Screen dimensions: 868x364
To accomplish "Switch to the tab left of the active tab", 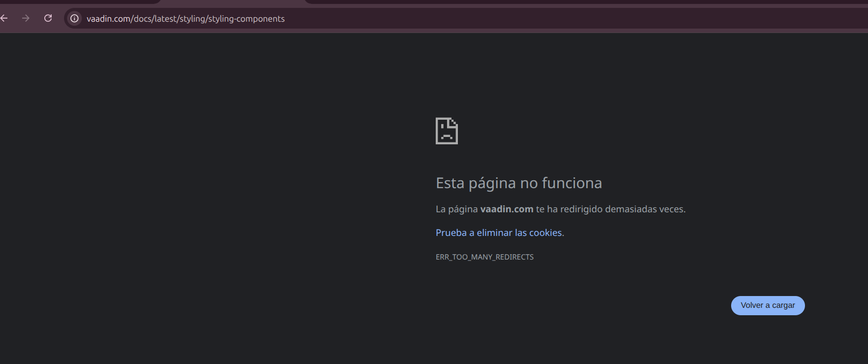I will click(x=79, y=1).
